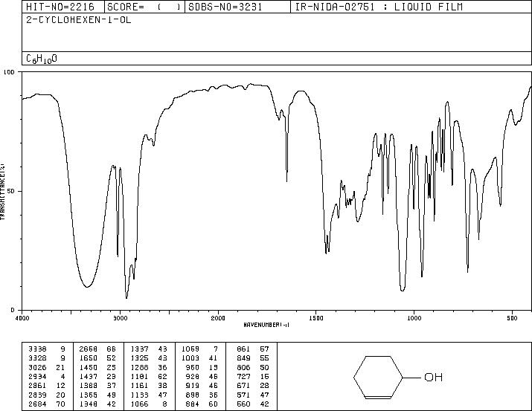This screenshot has height=411, width=532.
Task: Click the peak table entry 1348
Action: (x=89, y=404)
